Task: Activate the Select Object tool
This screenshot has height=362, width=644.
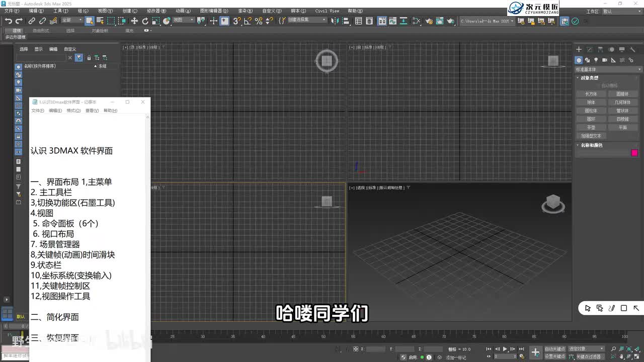Action: (x=89, y=21)
